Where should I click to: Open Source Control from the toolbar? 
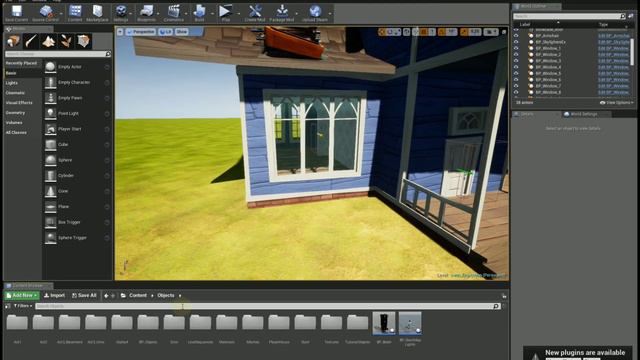45,13
